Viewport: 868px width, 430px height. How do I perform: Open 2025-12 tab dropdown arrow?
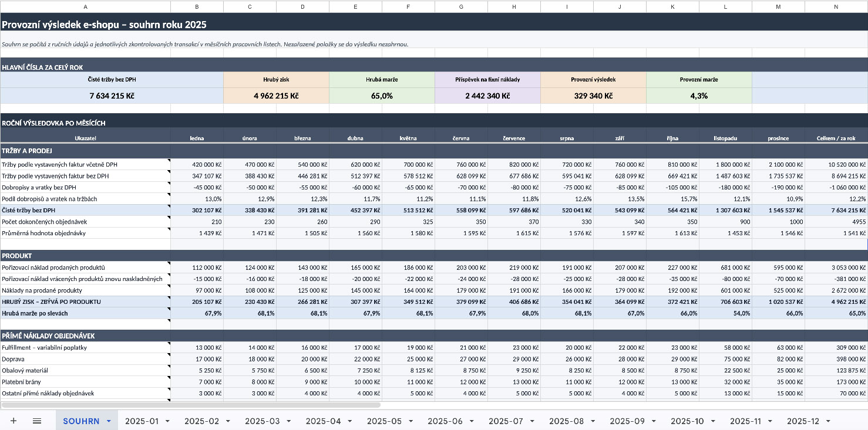click(x=828, y=421)
